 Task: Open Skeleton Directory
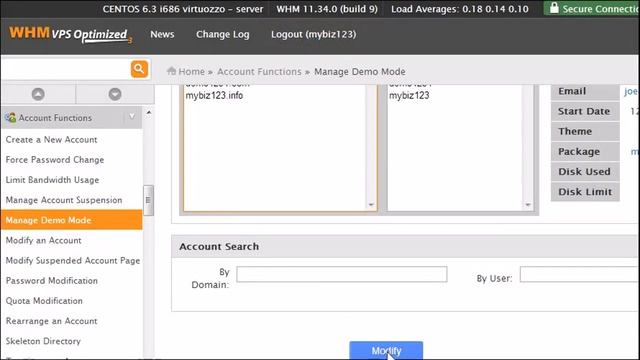point(43,341)
